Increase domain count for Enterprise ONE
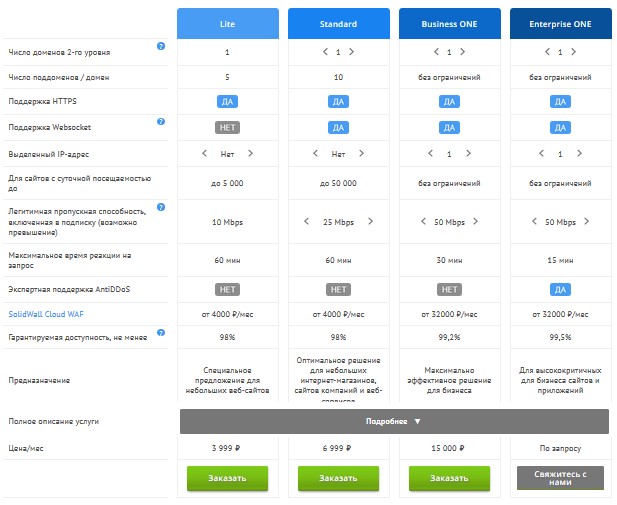The height and width of the screenshot is (505, 617). (x=573, y=51)
